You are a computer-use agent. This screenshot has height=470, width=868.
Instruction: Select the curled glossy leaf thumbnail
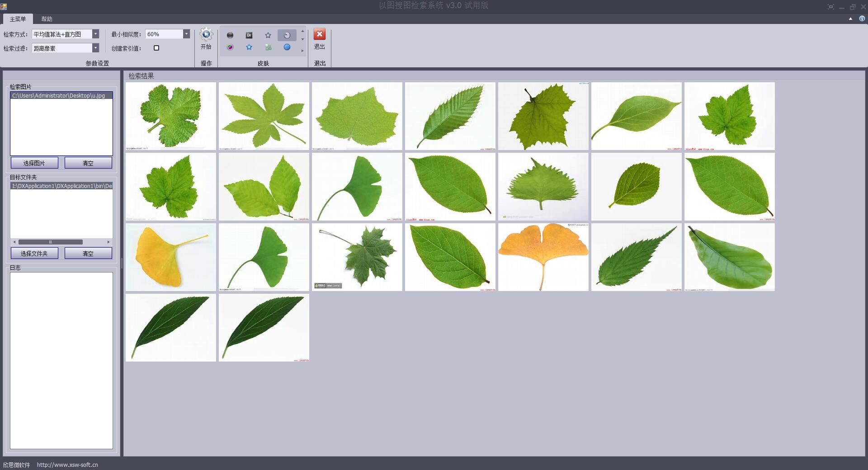(x=730, y=257)
